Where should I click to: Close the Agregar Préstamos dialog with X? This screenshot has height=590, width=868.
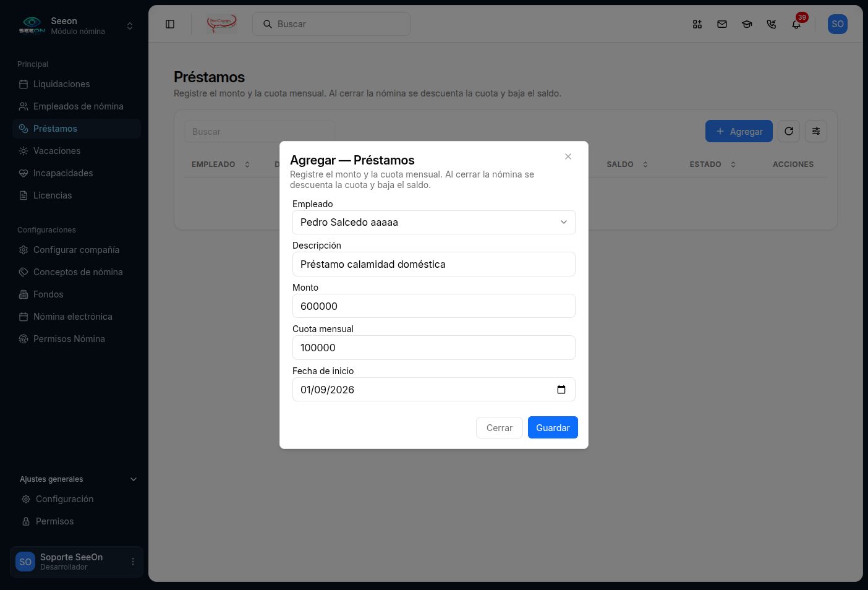[568, 156]
